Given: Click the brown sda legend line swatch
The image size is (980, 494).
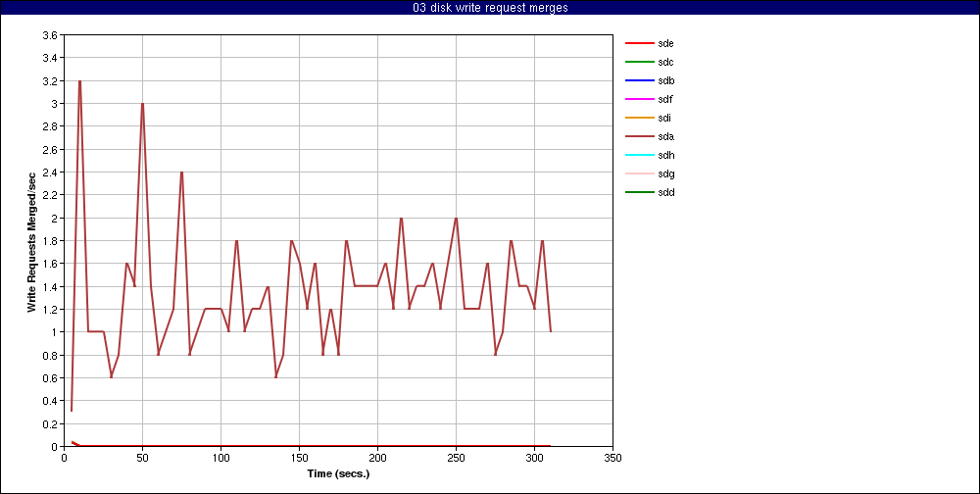Looking at the screenshot, I should point(639,136).
